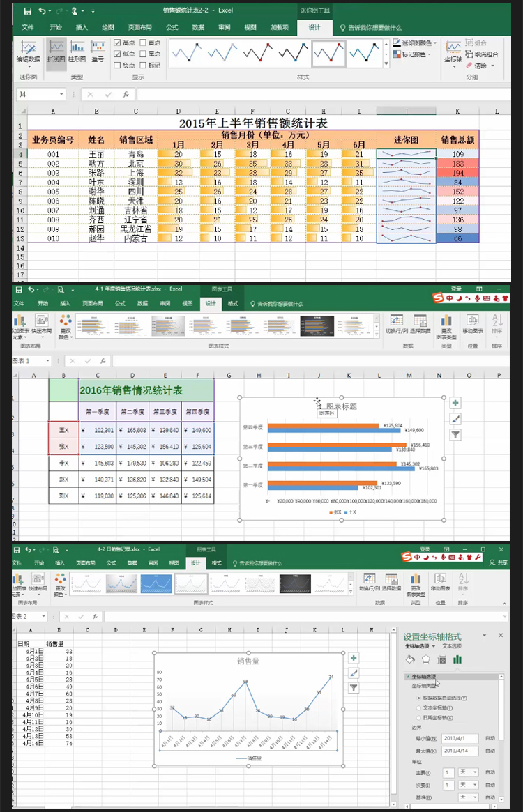Open 加载项 tab in sparkline window
Viewport: 523px width, 812px height.
[x=279, y=27]
